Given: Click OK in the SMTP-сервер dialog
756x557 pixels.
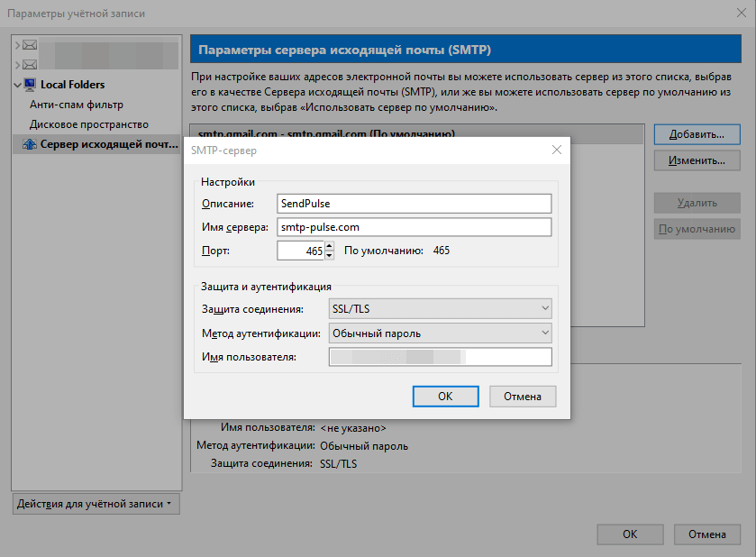Looking at the screenshot, I should [445, 396].
